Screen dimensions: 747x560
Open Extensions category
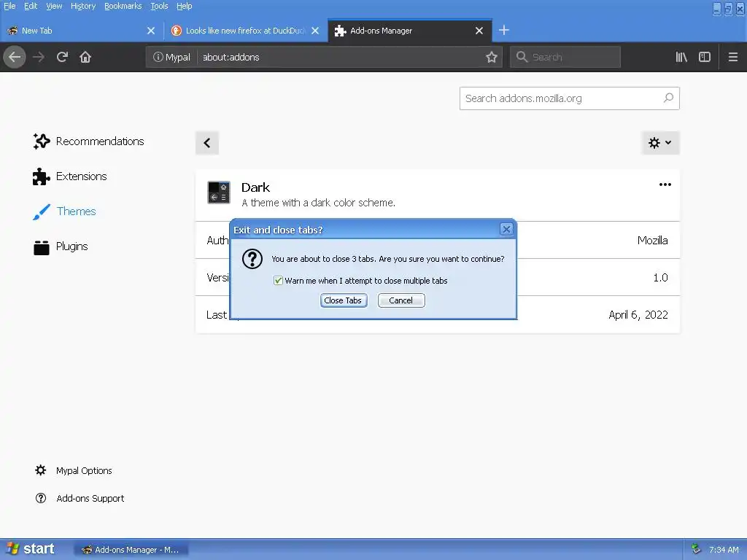click(x=70, y=176)
